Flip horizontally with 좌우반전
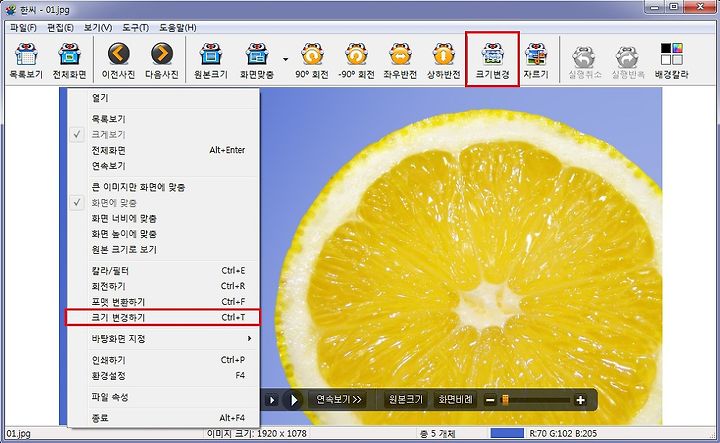Viewport: 720px width, 443px height. click(400, 61)
